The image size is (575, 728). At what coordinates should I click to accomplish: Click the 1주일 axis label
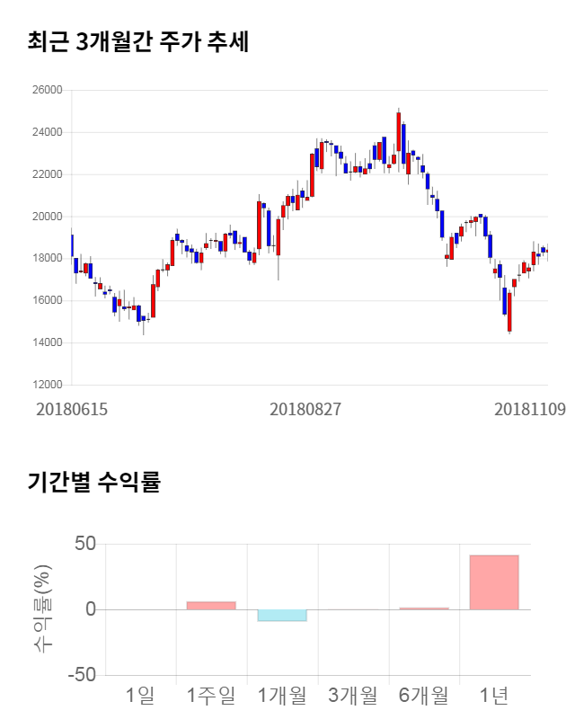point(211,695)
